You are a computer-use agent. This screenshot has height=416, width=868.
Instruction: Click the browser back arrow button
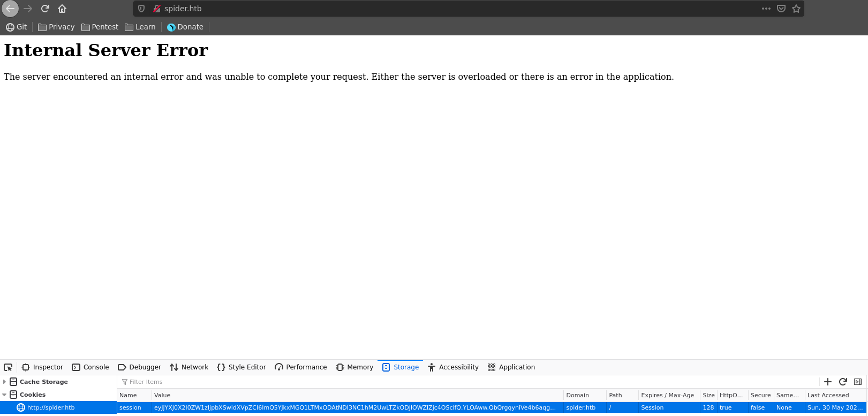point(10,9)
